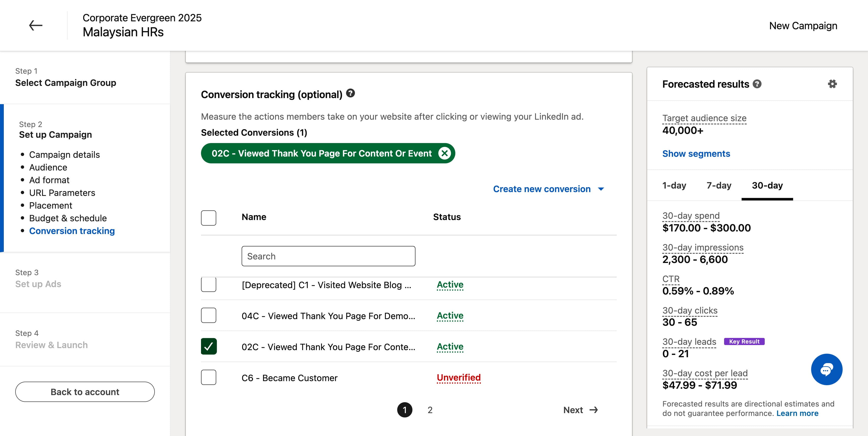The image size is (868, 436).
Task: Jump to Budget & schedule section
Action: pyautogui.click(x=68, y=218)
